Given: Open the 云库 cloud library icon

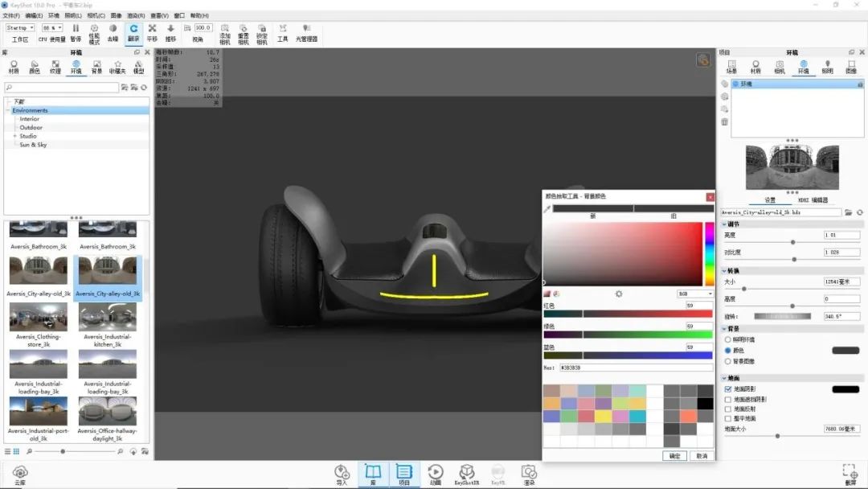Looking at the screenshot, I should pyautogui.click(x=20, y=473).
